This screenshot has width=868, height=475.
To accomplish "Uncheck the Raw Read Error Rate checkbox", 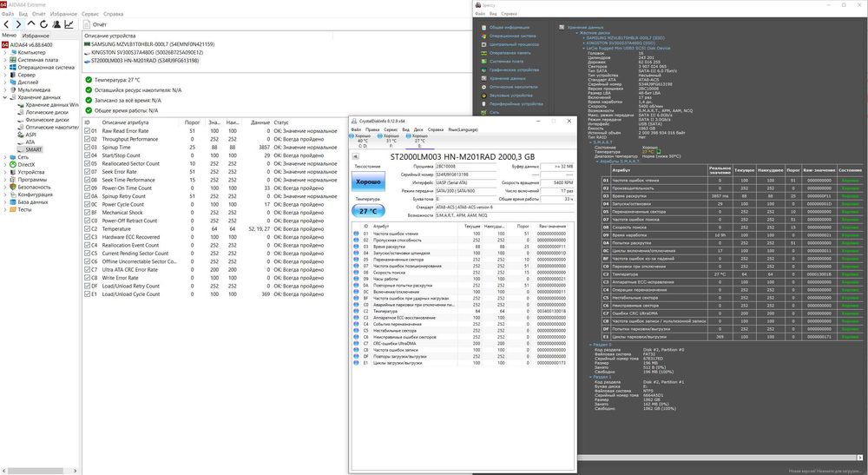I will point(87,131).
